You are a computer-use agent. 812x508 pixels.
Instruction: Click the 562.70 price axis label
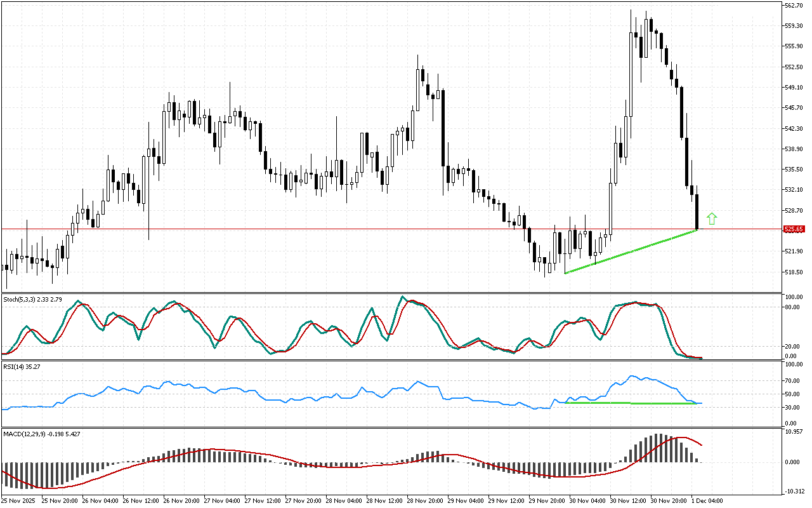pos(794,5)
